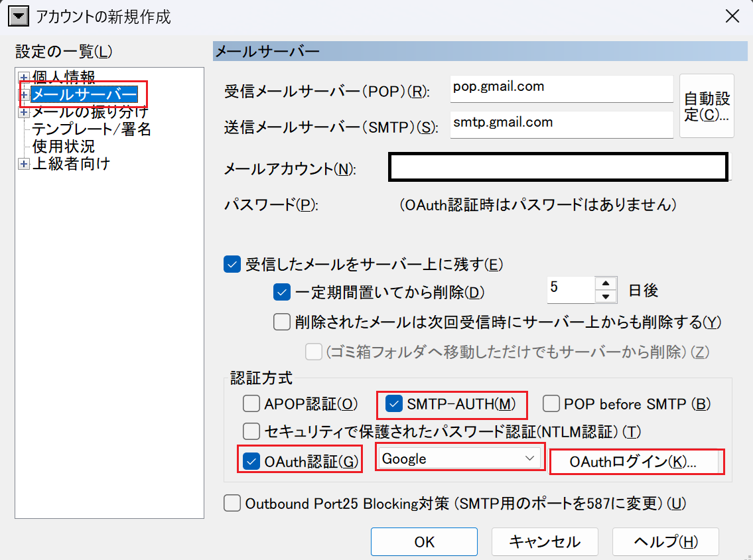Expand the 上級者向け tree node

[24, 164]
